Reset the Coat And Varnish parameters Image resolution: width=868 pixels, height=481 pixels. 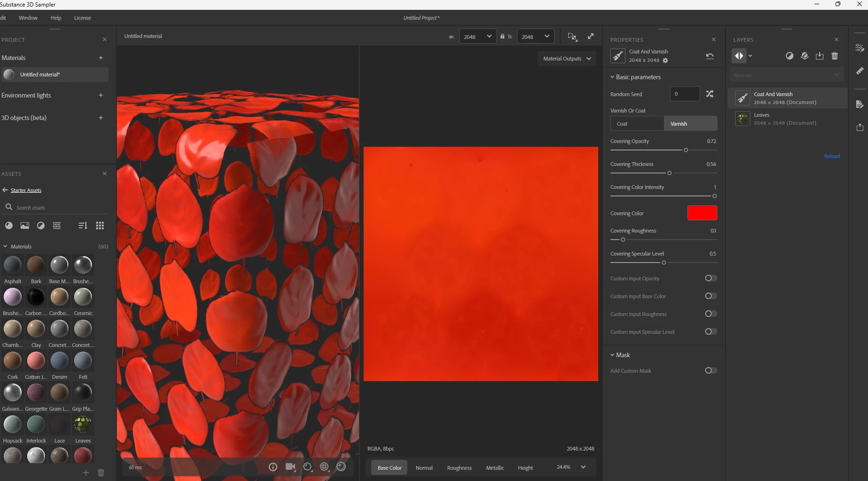(x=710, y=56)
